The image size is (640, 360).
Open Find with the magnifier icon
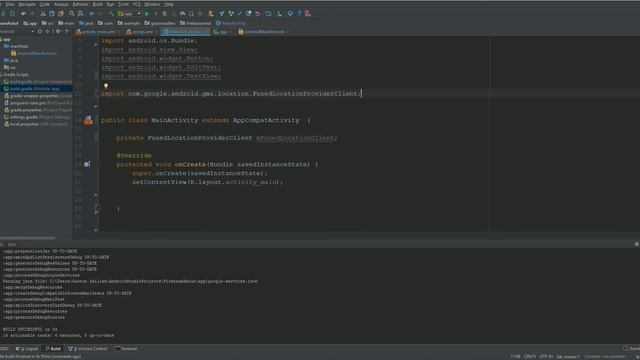click(x=72, y=13)
